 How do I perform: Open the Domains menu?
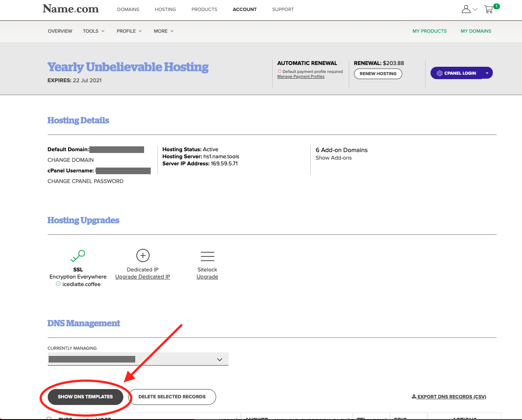coord(128,9)
